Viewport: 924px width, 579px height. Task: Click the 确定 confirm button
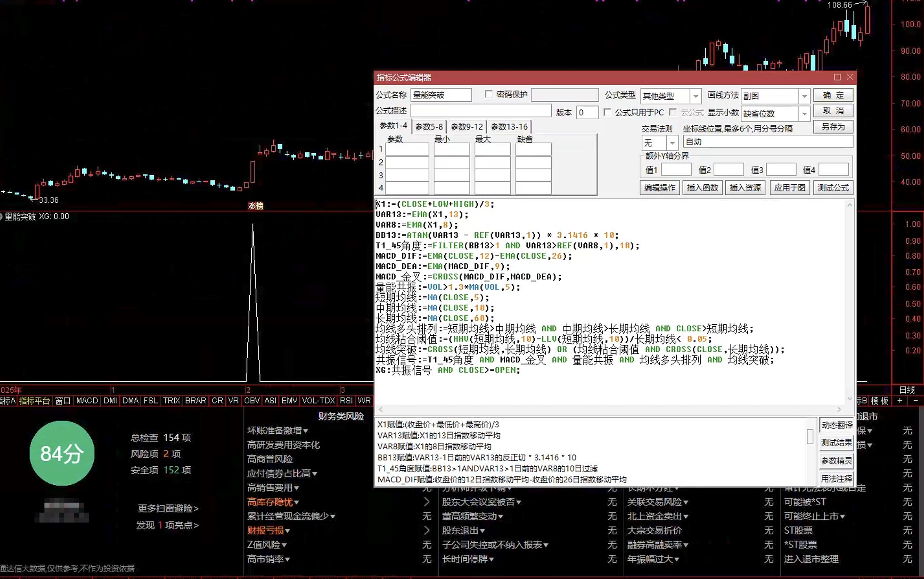(x=833, y=95)
